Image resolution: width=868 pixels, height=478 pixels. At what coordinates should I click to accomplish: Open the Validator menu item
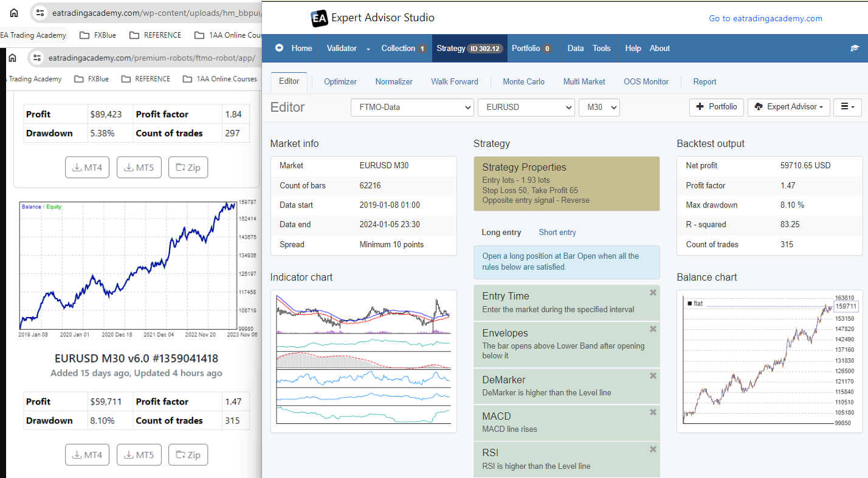[342, 49]
